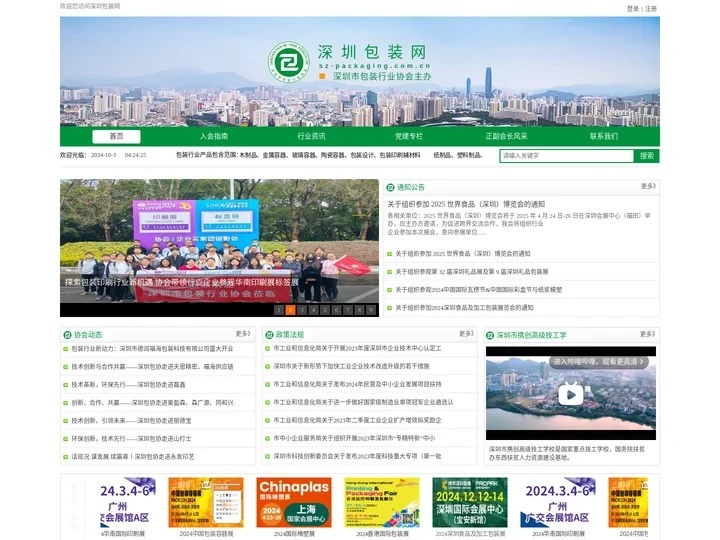The height and width of the screenshot is (540, 720).
Task: Click the 登录 link
Action: tap(633, 9)
